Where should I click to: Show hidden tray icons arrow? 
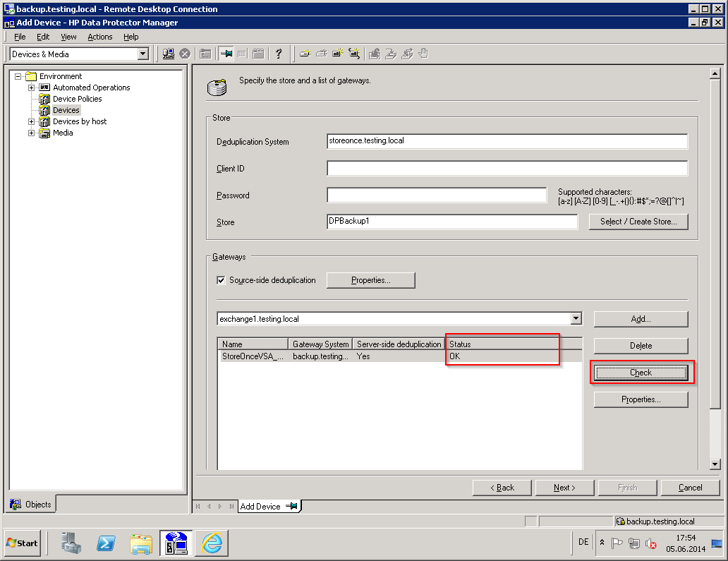(x=602, y=543)
